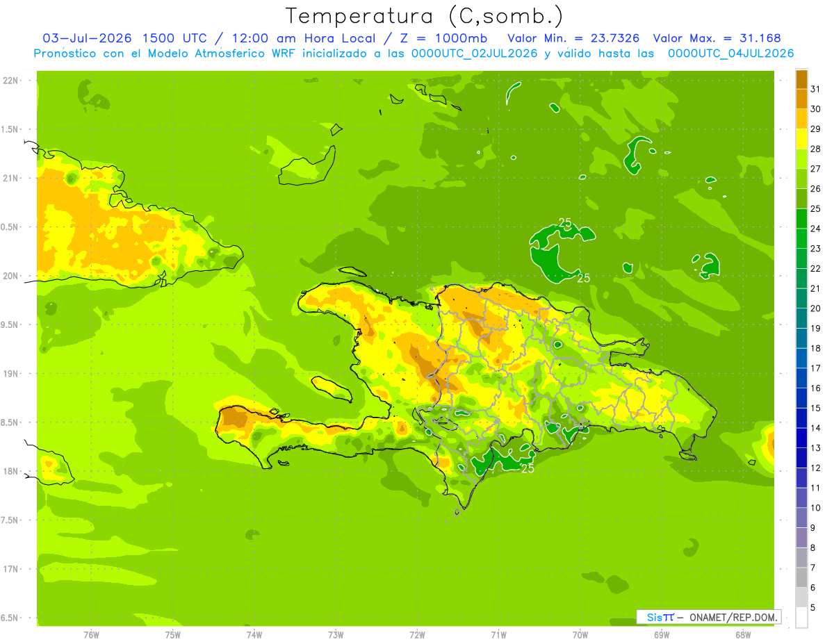834x644 pixels.
Task: Pick the legend color band between 26 and 27
Action: pos(801,179)
